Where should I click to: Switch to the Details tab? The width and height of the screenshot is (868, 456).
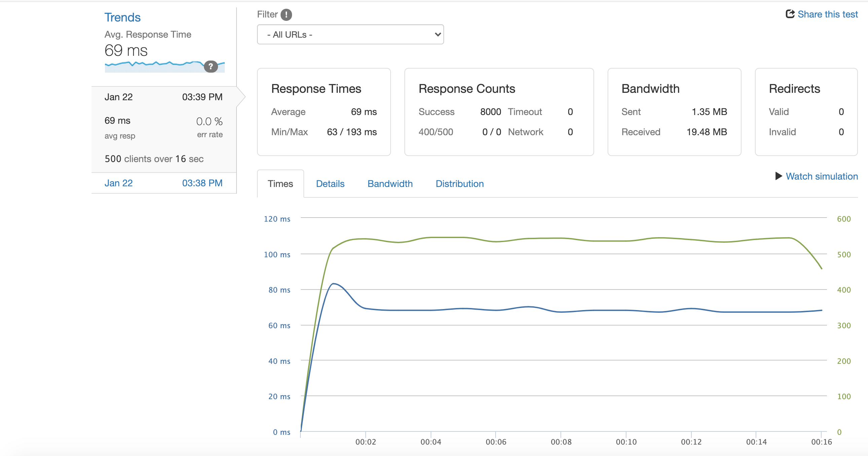click(x=330, y=184)
